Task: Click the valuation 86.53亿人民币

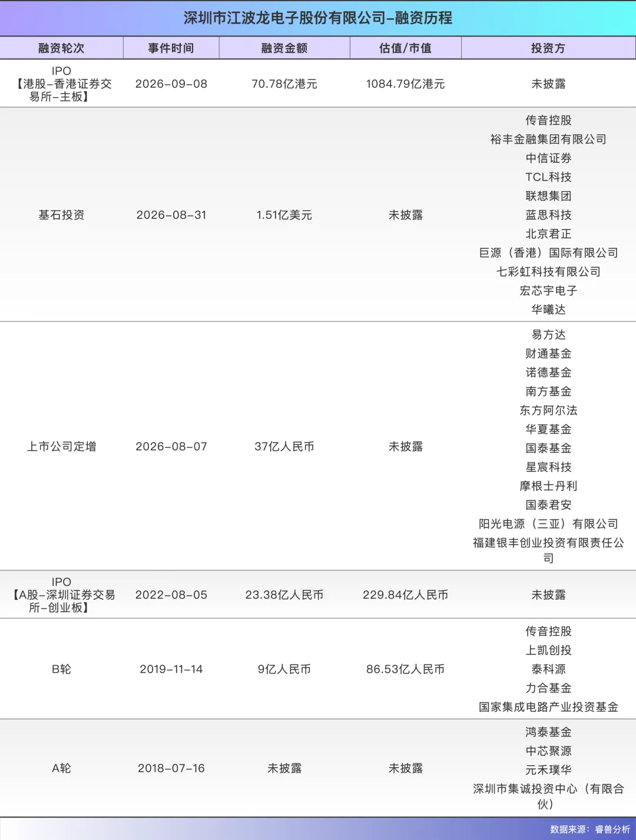Action: click(x=406, y=669)
